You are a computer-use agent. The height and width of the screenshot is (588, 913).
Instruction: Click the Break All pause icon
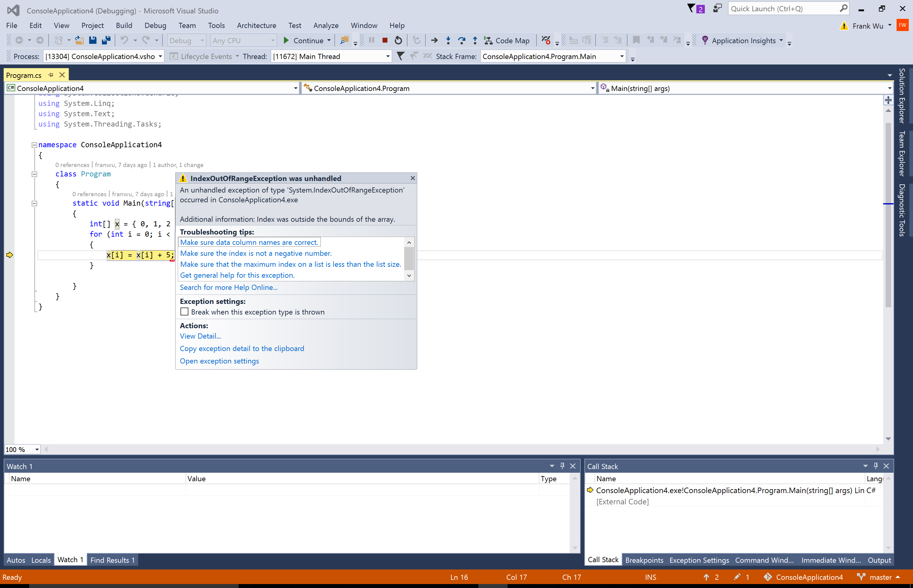(x=371, y=40)
